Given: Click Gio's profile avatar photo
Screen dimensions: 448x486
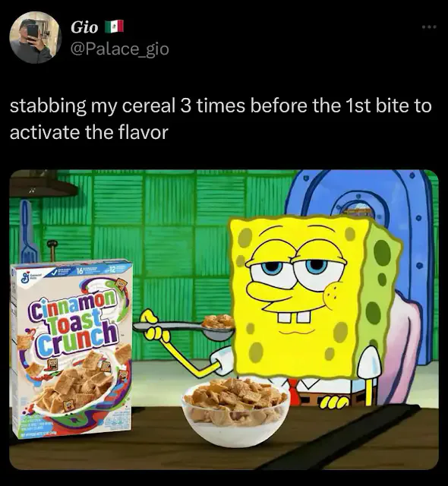Looking at the screenshot, I should 36,37.
